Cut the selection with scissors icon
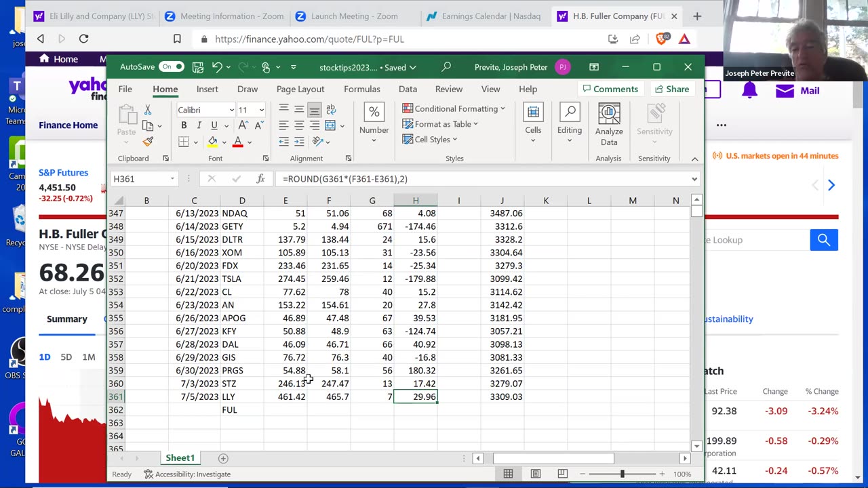868x488 pixels. 148,110
